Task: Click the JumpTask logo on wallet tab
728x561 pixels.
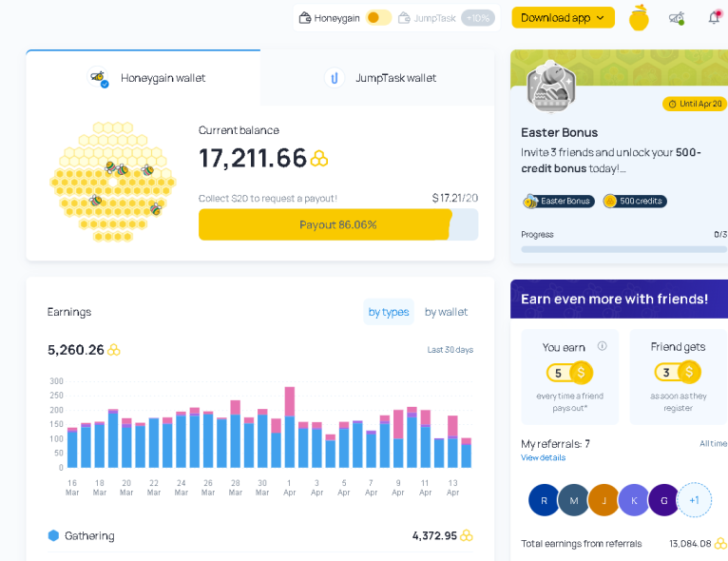Action: click(x=335, y=78)
